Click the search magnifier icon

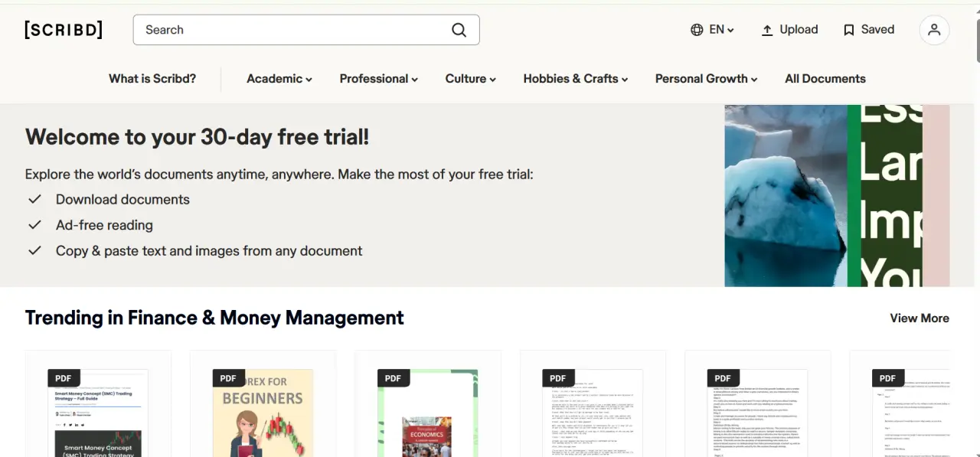459,30
